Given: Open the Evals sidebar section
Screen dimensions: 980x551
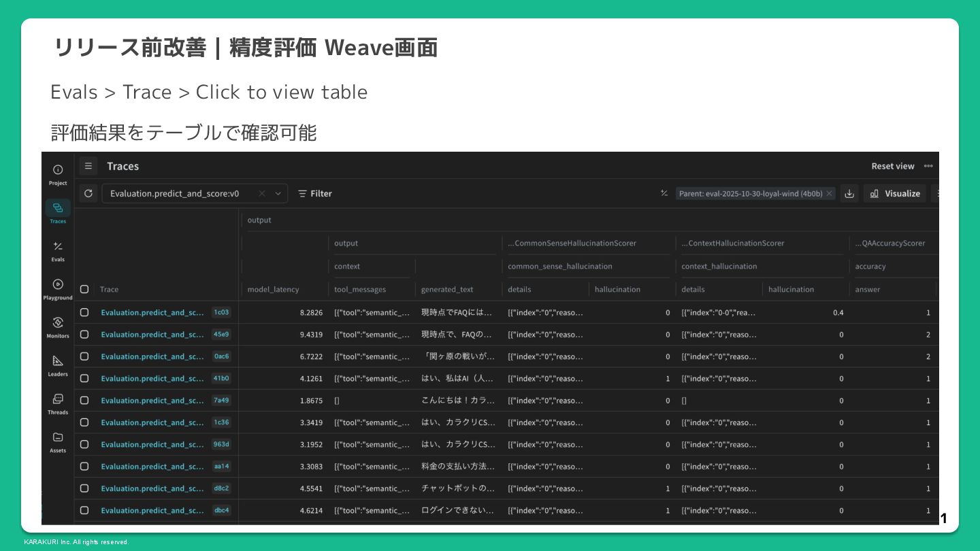Looking at the screenshot, I should [58, 250].
